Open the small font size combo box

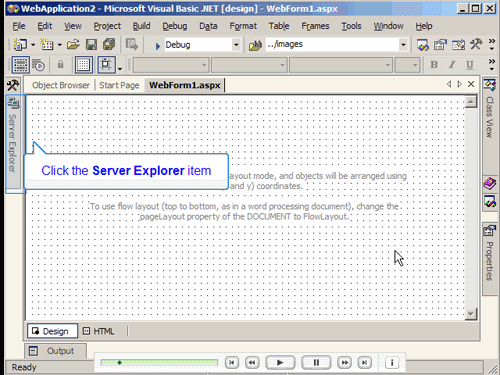click(407, 65)
